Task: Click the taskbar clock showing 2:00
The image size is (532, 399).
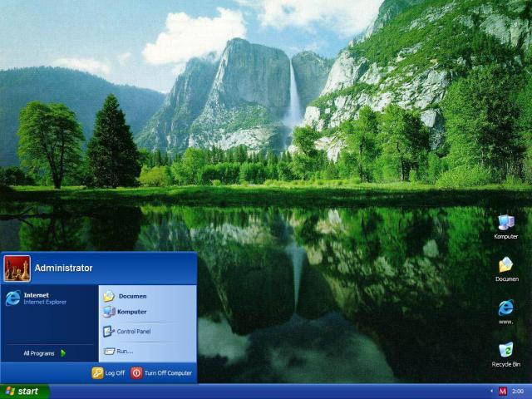Action: [518, 392]
